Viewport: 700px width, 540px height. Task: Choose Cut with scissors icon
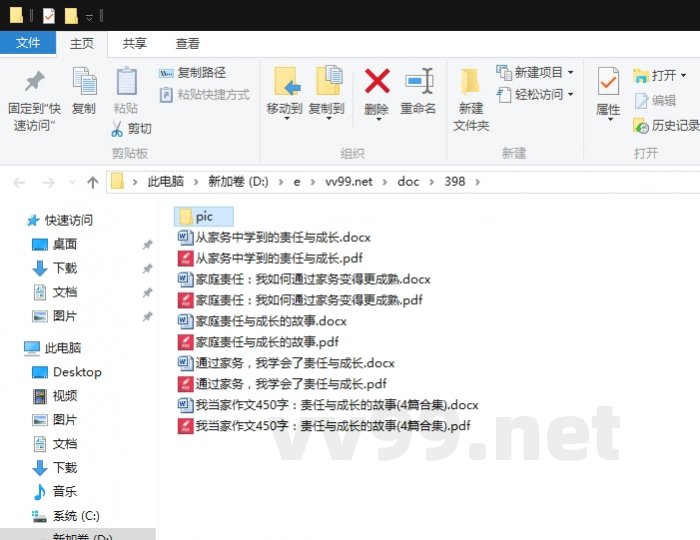pyautogui.click(x=131, y=129)
